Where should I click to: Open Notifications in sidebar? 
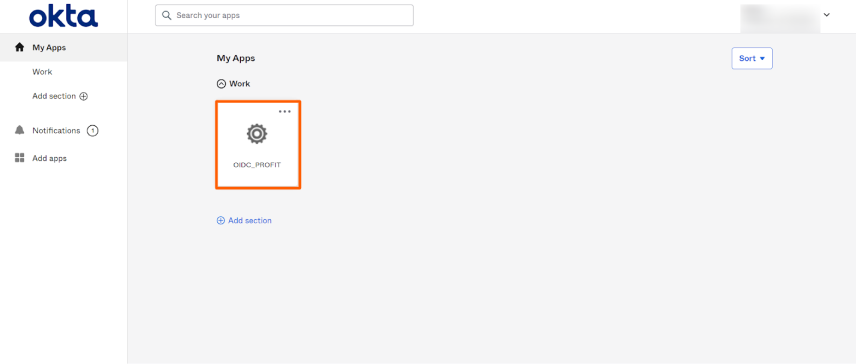(x=56, y=130)
